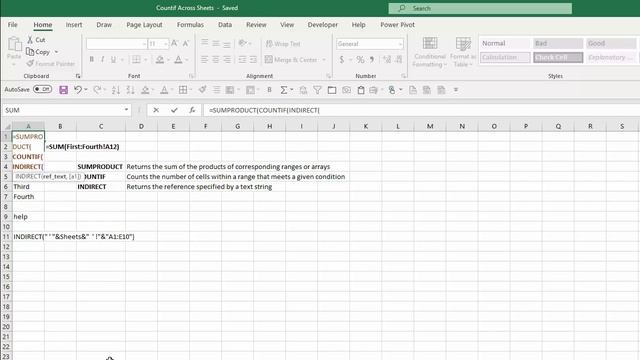Click the Accounting dollar format icon
The height and width of the screenshot is (360, 640).
point(342,60)
